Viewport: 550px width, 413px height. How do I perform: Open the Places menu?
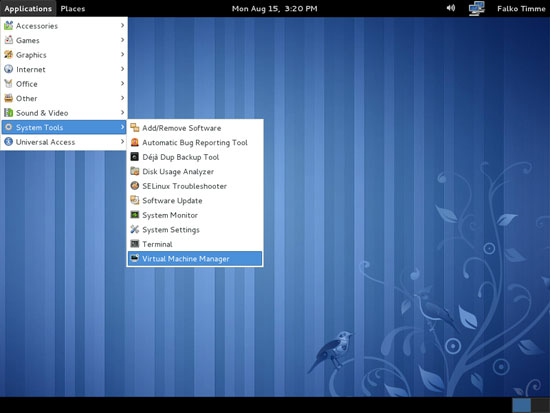click(73, 8)
